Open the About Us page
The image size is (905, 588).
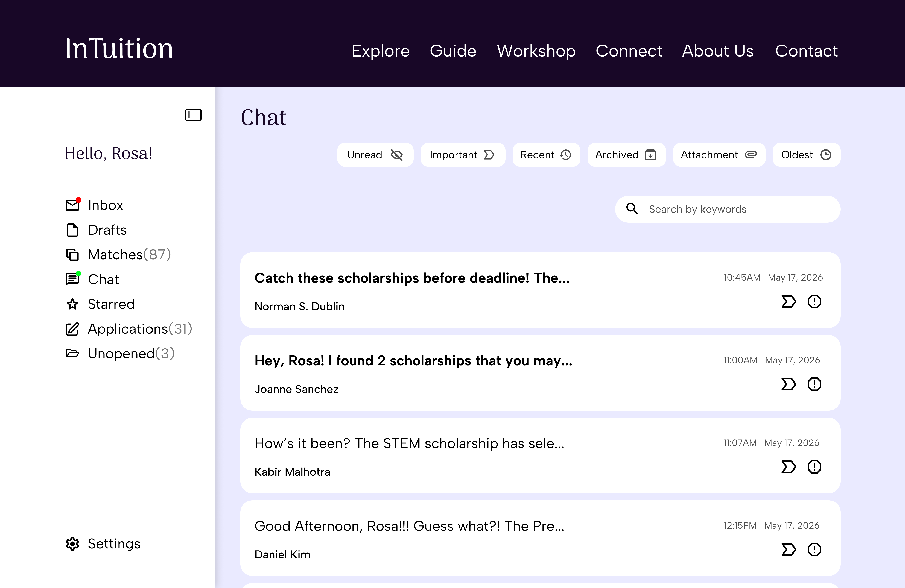tap(718, 51)
